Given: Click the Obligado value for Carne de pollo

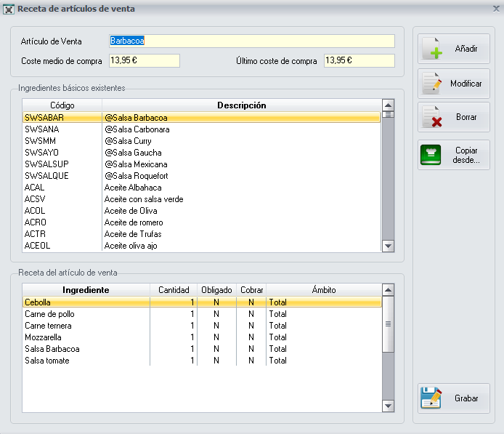Looking at the screenshot, I should point(216,314).
